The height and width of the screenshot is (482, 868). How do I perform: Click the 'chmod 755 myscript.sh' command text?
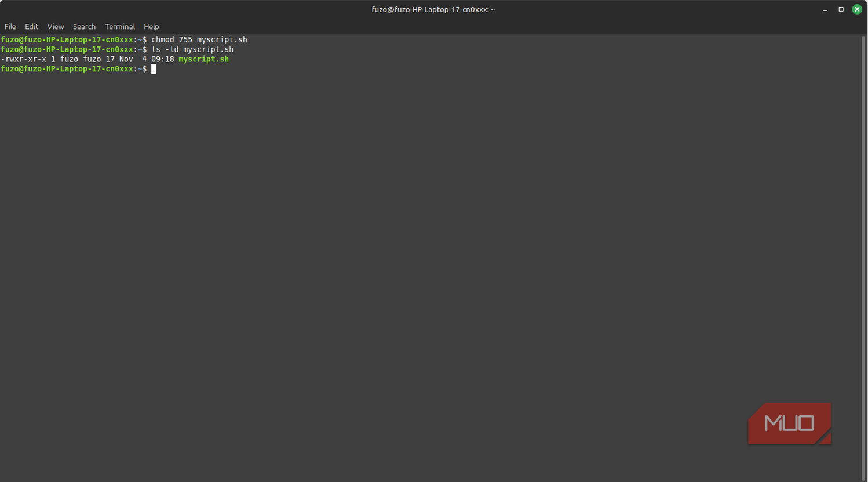199,39
